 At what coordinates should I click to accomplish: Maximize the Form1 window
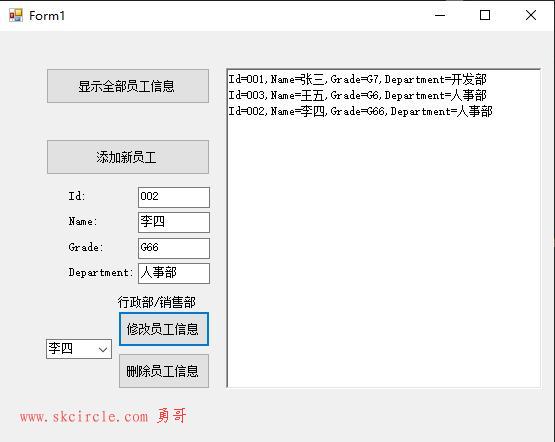click(x=485, y=15)
